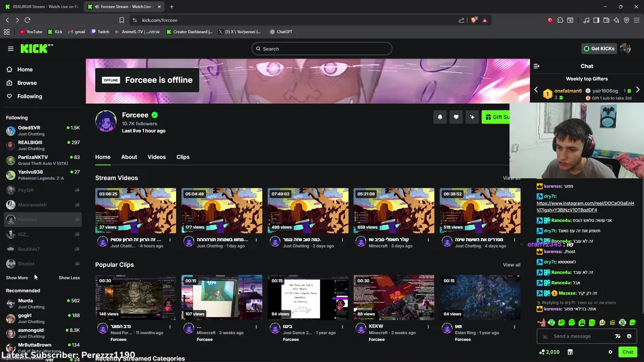The width and height of the screenshot is (644, 362).
Task: Open the KEKW popular clip thumbnail
Action: [394, 297]
